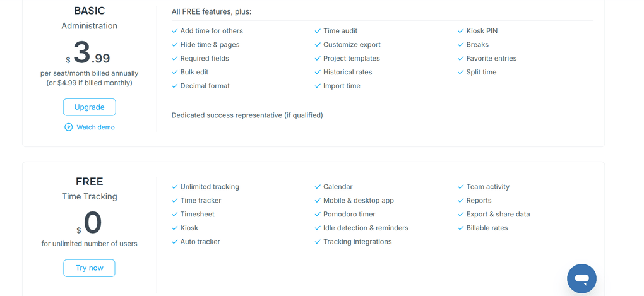Click the Try now button
The image size is (644, 296).
(89, 268)
